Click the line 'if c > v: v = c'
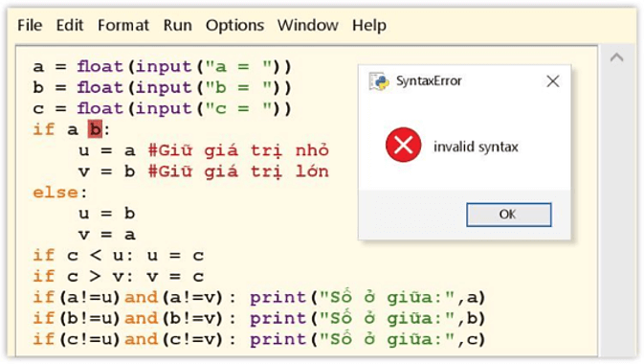Viewport: 644px width, 364px height. pyautogui.click(x=119, y=277)
